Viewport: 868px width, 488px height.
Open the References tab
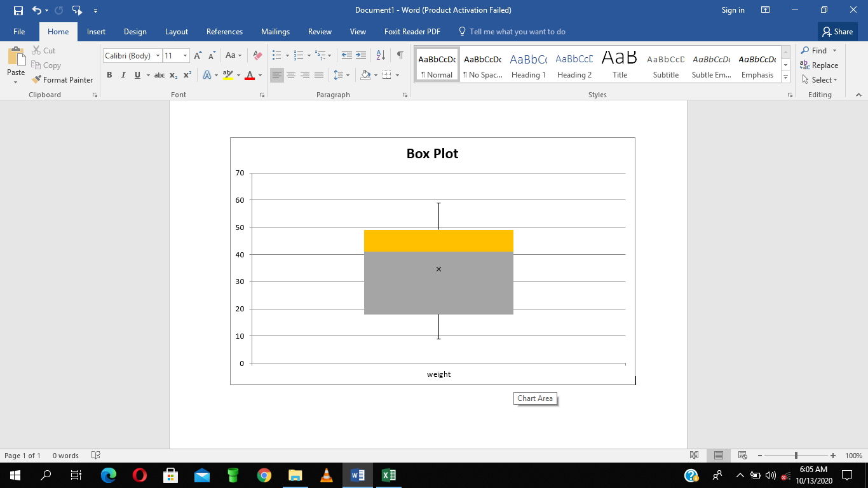[x=224, y=32]
